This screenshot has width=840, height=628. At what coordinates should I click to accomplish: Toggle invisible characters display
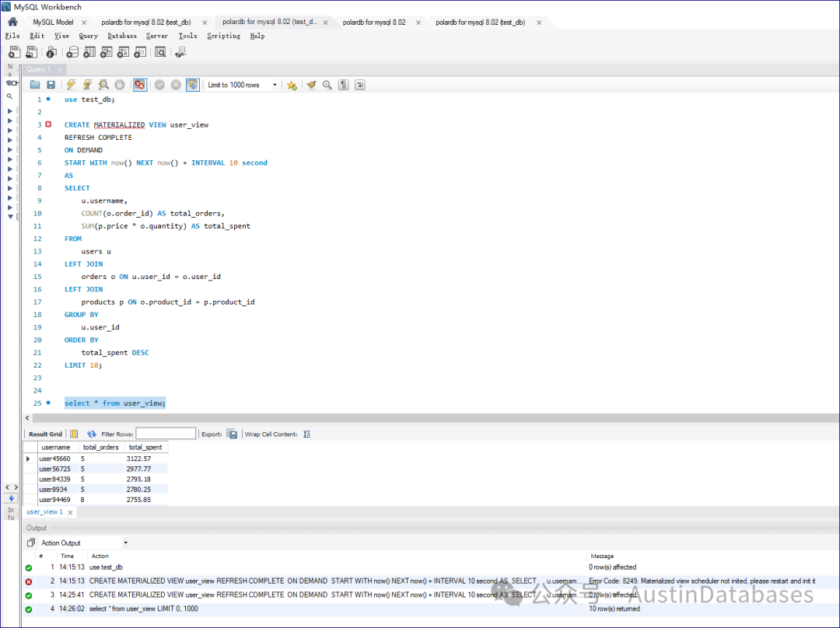tap(344, 85)
